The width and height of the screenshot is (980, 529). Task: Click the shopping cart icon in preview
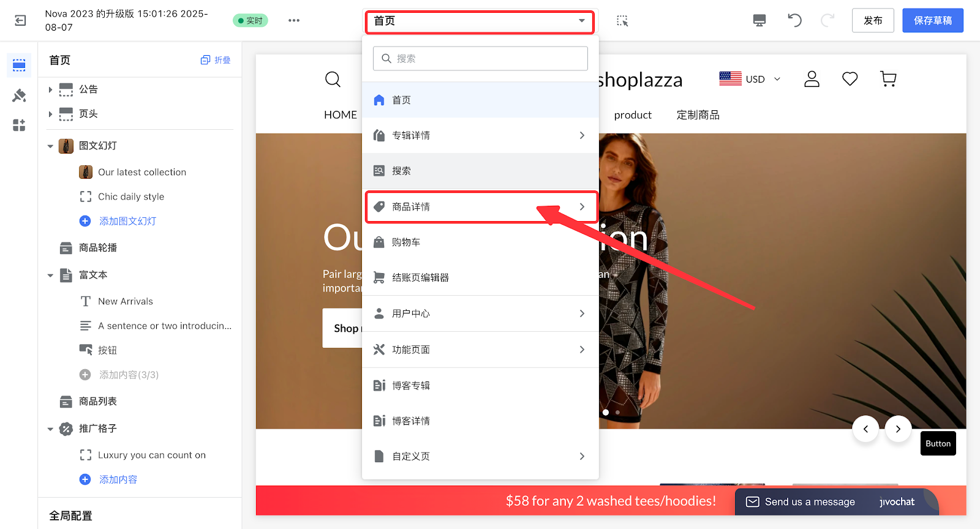click(888, 79)
